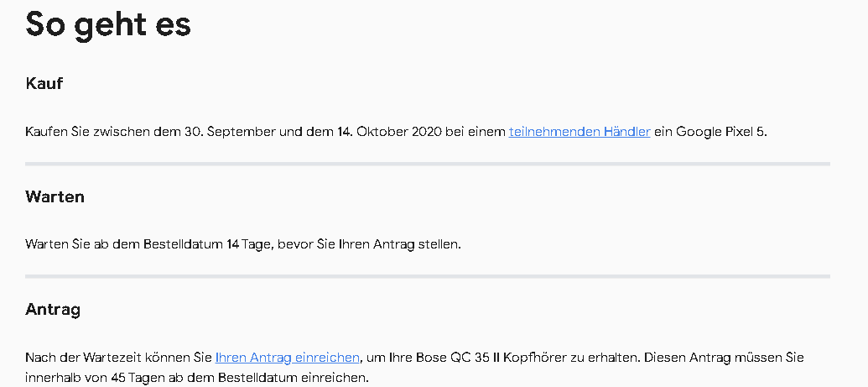This screenshot has height=387, width=868.
Task: Click the word Wartezeit
Action: pyautogui.click(x=116, y=358)
